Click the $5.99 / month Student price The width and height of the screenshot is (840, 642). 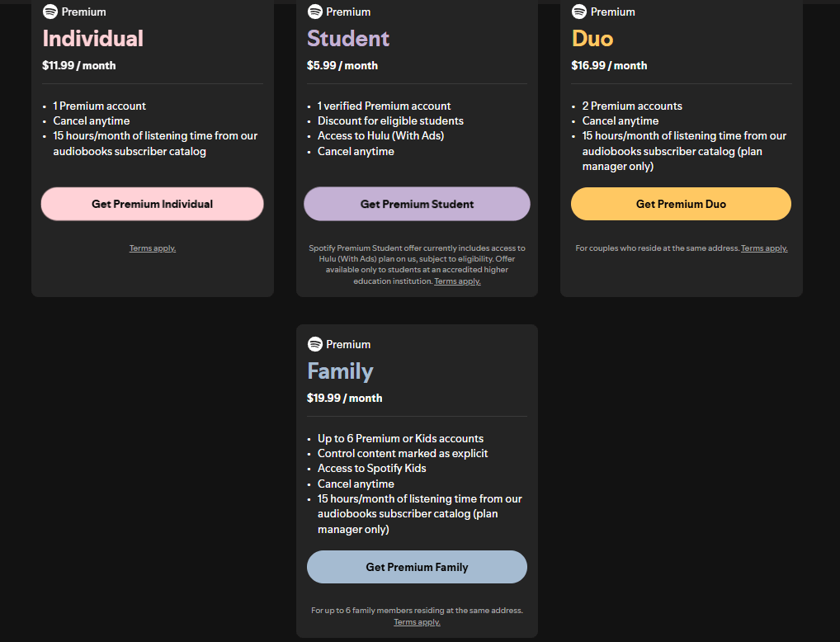pos(342,65)
